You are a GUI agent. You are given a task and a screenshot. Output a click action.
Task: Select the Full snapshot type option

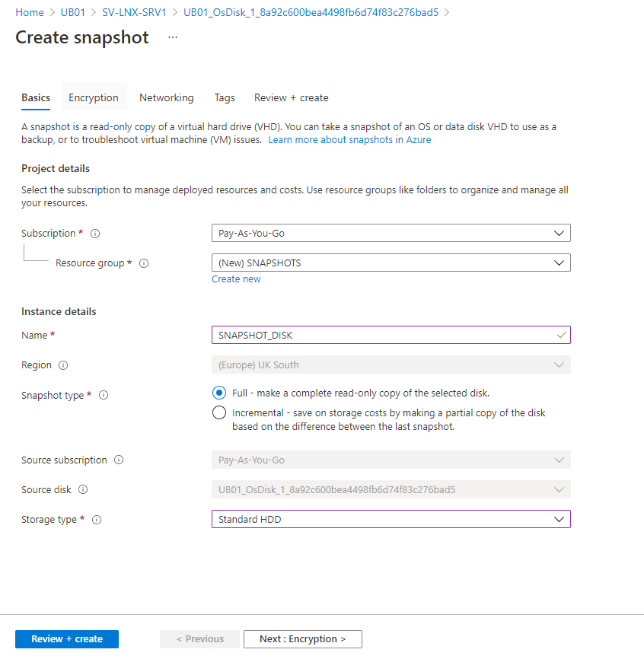[x=219, y=393]
